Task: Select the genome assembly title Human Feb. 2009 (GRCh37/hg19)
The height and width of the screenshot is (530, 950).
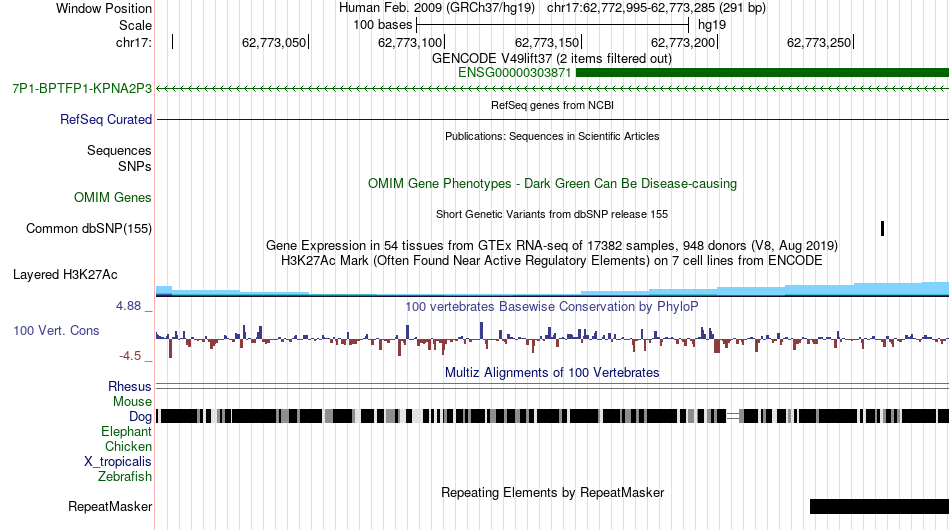Action: click(x=436, y=8)
